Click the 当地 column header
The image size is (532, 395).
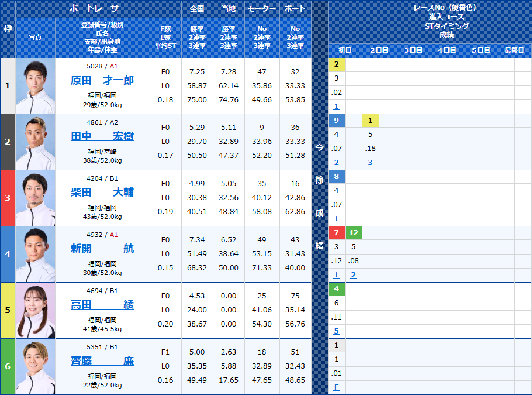coord(229,9)
